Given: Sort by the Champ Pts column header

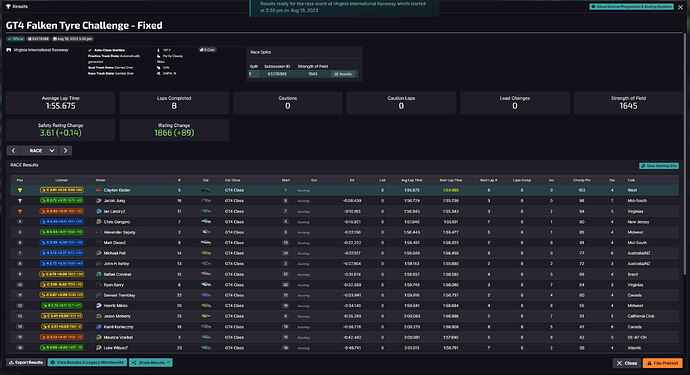Looking at the screenshot, I should click(x=582, y=180).
